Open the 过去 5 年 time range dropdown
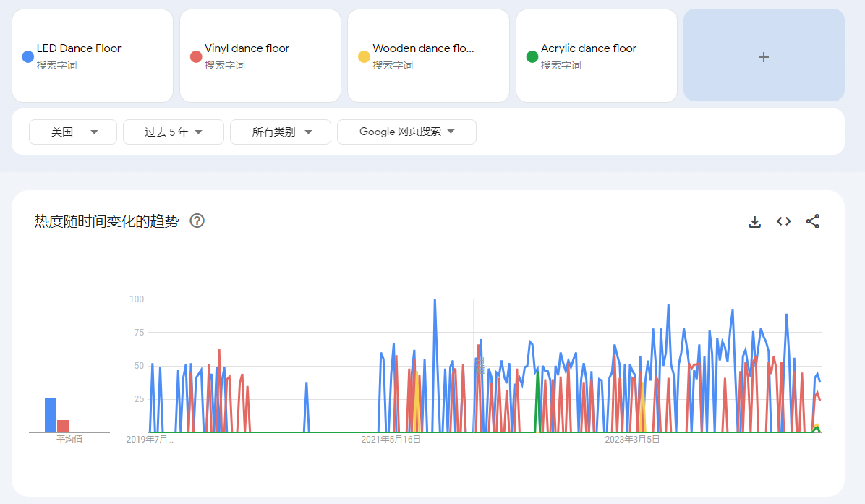 (173, 132)
